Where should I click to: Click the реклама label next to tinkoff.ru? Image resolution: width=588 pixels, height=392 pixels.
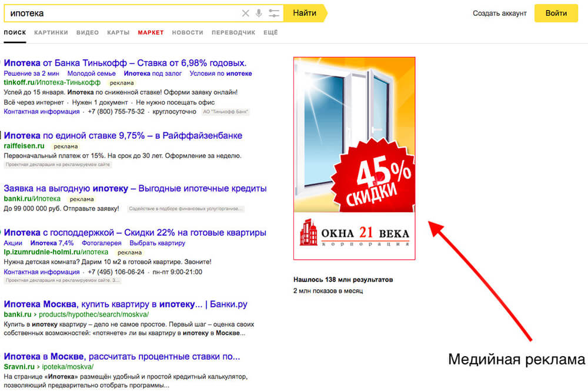tap(122, 83)
